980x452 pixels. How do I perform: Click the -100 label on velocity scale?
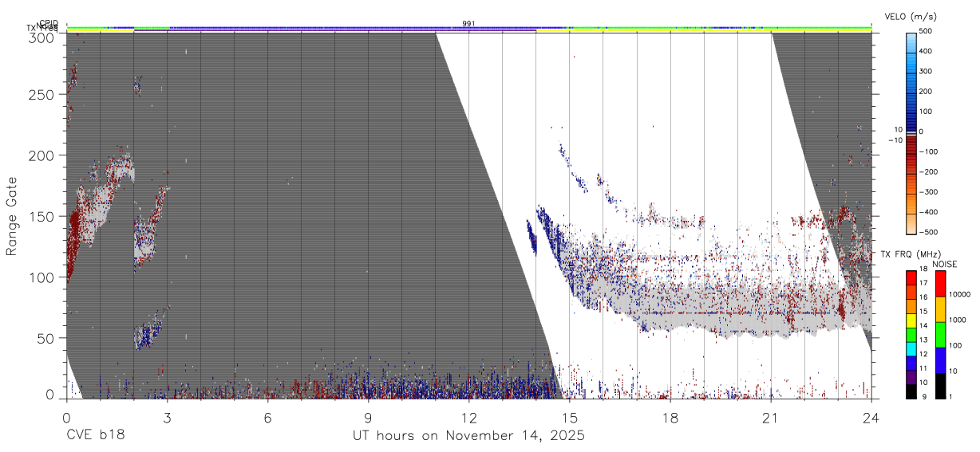tap(927, 151)
